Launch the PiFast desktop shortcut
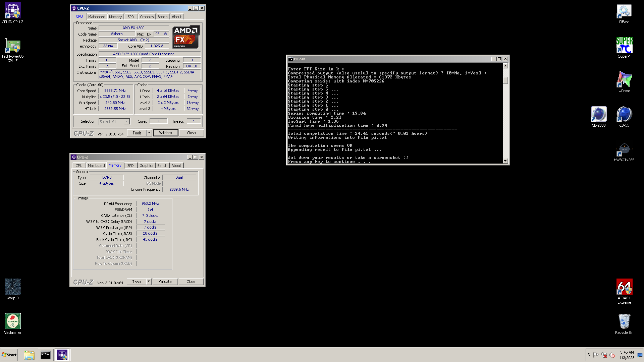The height and width of the screenshot is (362, 644). [x=624, y=13]
